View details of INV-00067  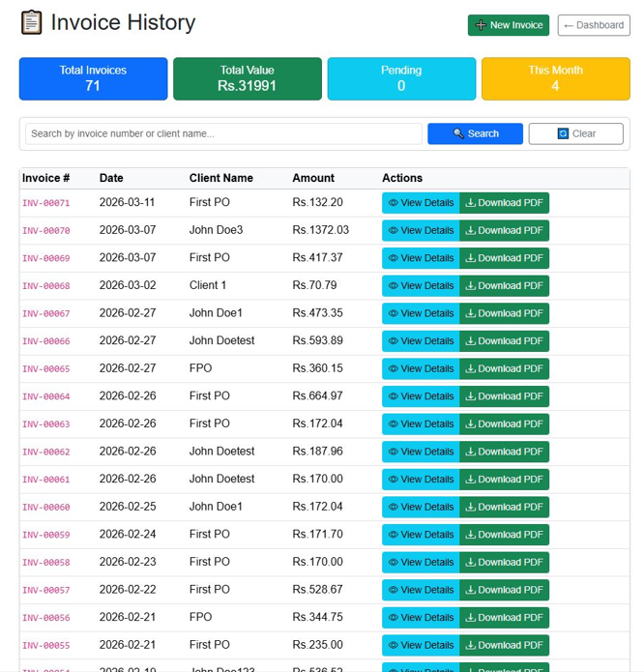tap(421, 313)
